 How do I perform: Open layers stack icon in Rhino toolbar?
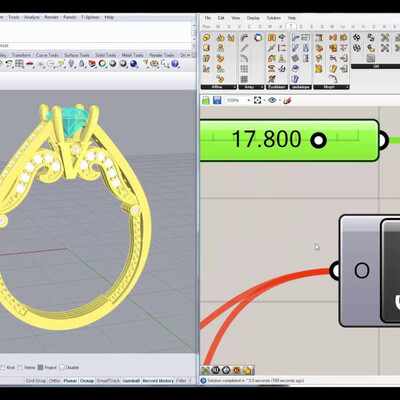(x=92, y=63)
